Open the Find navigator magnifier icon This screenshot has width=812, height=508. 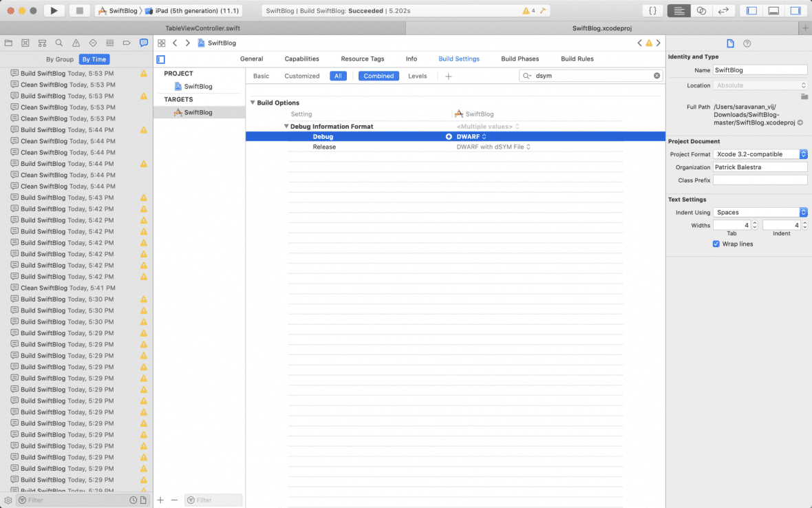tap(59, 43)
